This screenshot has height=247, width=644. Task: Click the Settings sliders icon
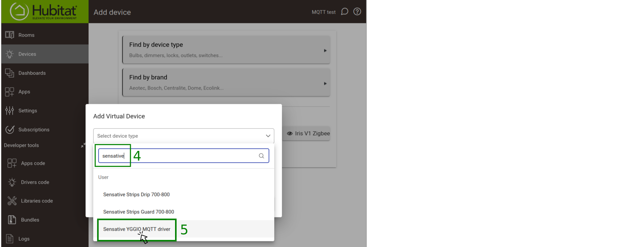(x=10, y=111)
